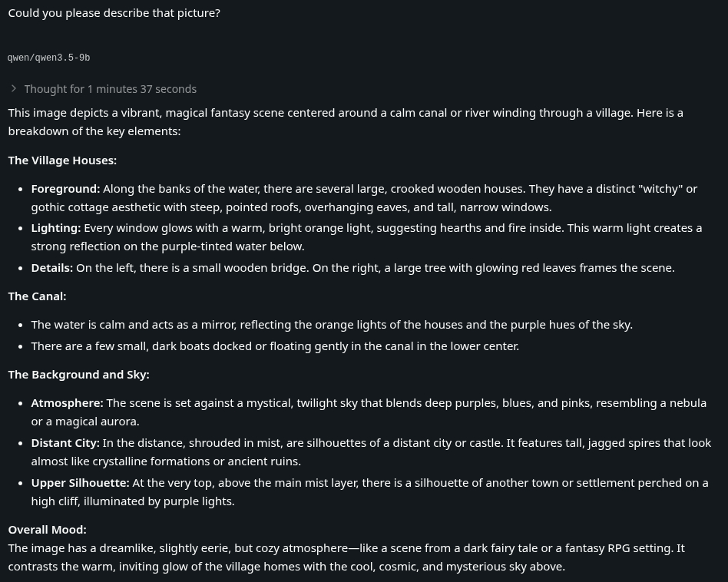Click the "Thought for 1 minutes 37 seconds" label
728x582 pixels.
[x=110, y=89]
